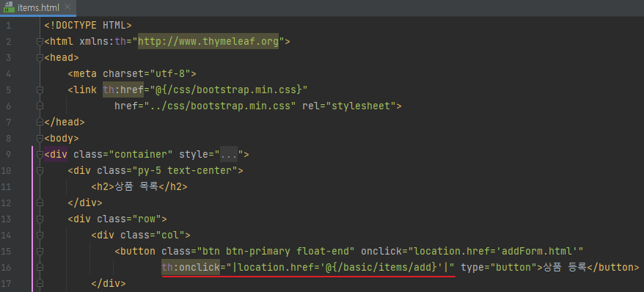Click the "py-5 text-center" class value
Image resolution: width=644 pixels, height=292 pixels.
(x=185, y=170)
